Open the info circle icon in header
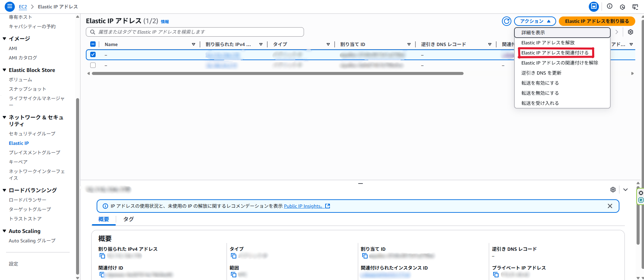The height and width of the screenshot is (280, 644). [610, 6]
